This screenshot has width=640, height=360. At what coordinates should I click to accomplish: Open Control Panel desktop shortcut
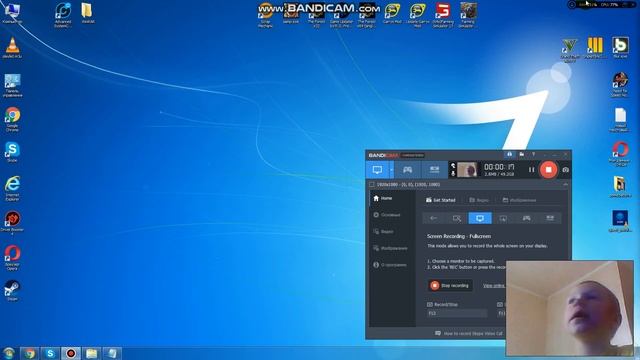12,86
